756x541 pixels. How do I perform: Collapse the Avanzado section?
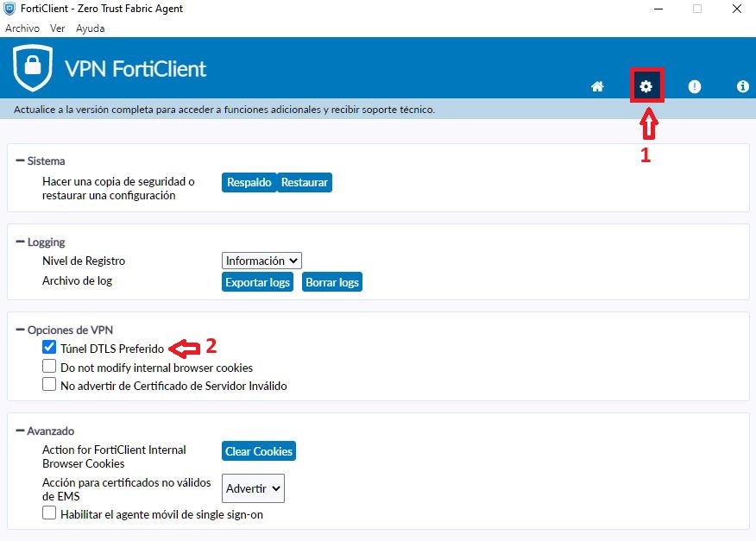coord(20,431)
